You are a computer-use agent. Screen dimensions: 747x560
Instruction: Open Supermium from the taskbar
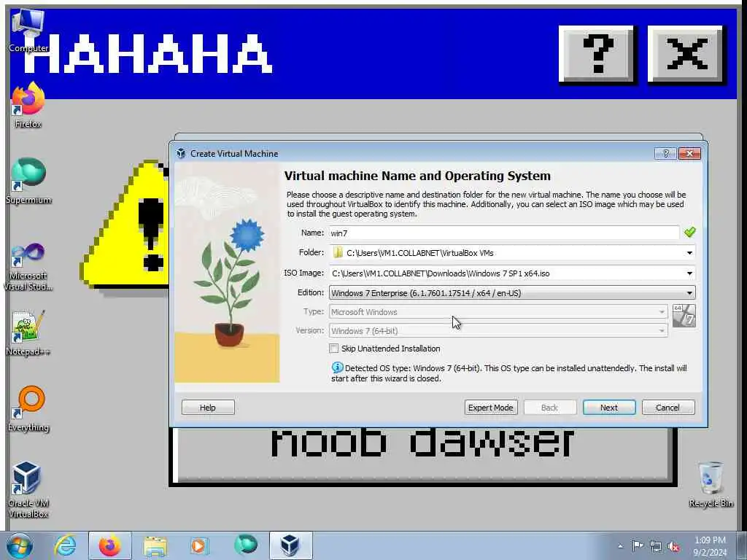[x=245, y=545]
